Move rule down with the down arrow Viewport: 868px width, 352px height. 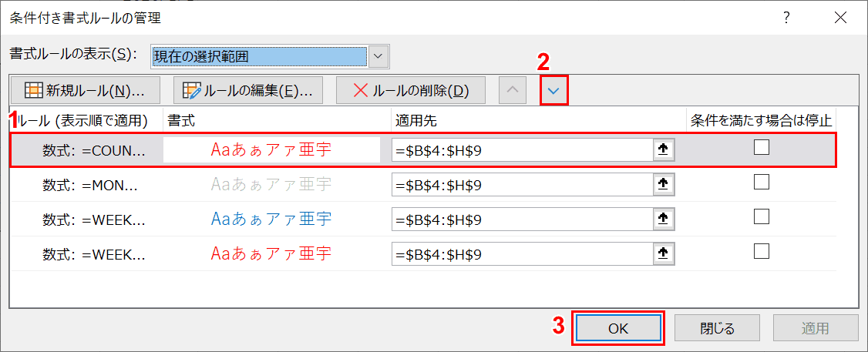click(554, 91)
